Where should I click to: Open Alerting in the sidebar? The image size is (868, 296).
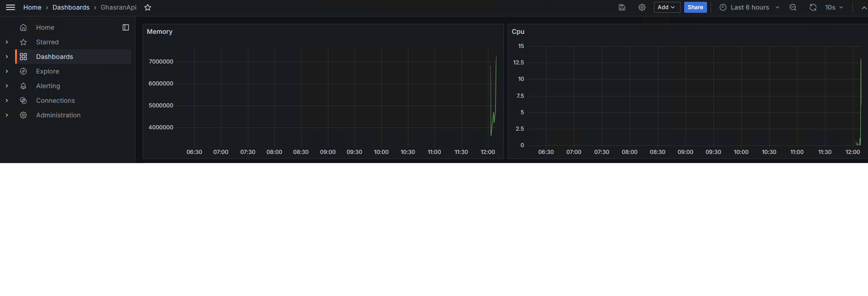[48, 86]
